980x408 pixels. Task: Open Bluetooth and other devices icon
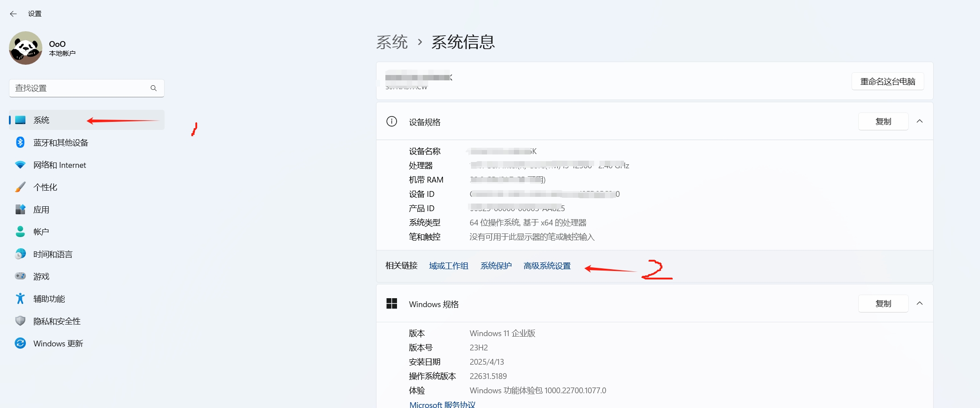click(20, 142)
